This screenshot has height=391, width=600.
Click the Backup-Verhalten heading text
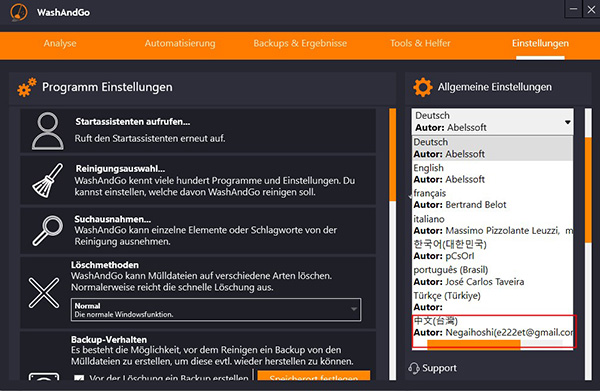pos(109,339)
